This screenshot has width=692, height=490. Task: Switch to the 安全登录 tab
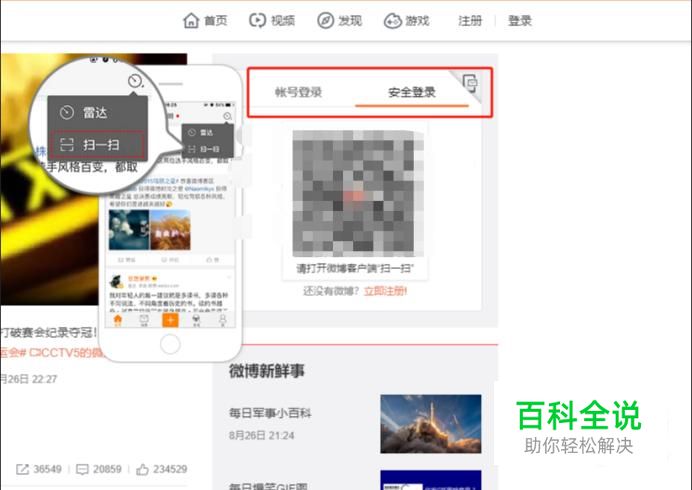[412, 92]
